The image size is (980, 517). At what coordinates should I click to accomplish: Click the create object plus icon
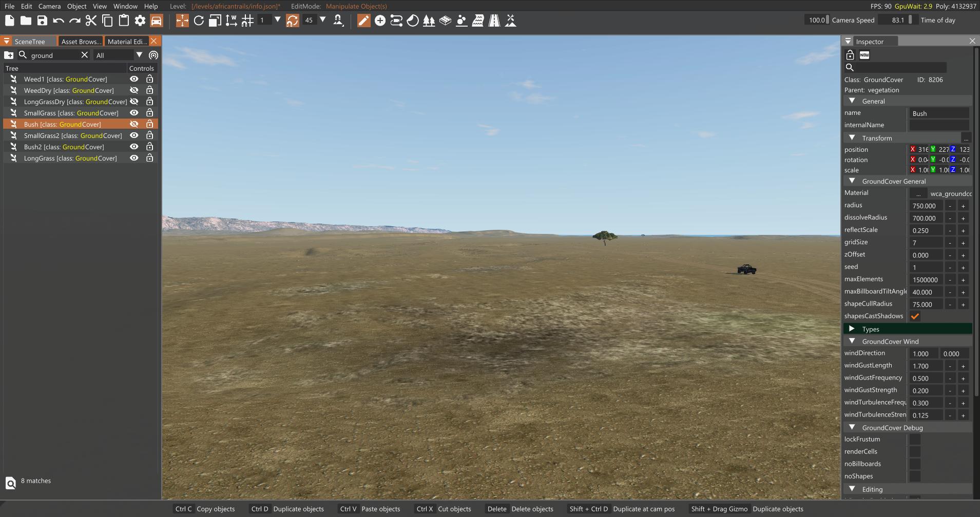click(x=380, y=21)
